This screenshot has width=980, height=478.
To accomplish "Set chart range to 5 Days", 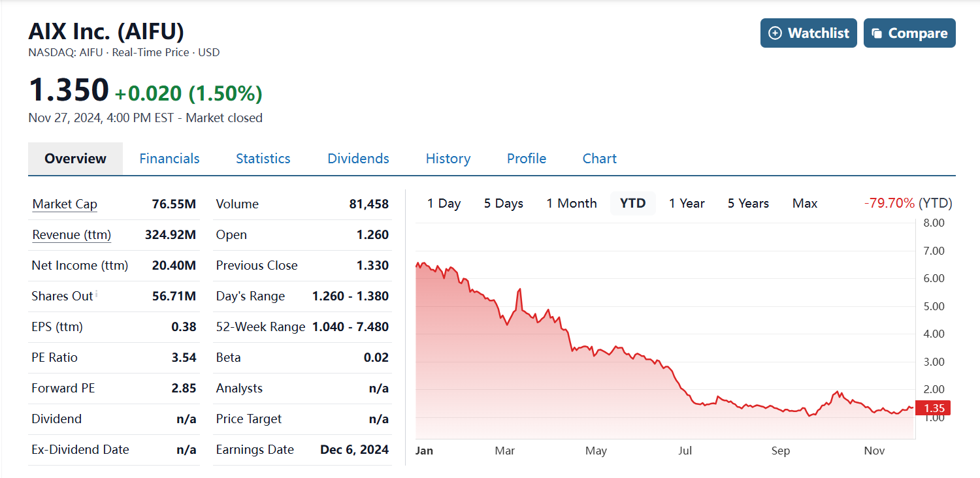I will click(x=504, y=203).
